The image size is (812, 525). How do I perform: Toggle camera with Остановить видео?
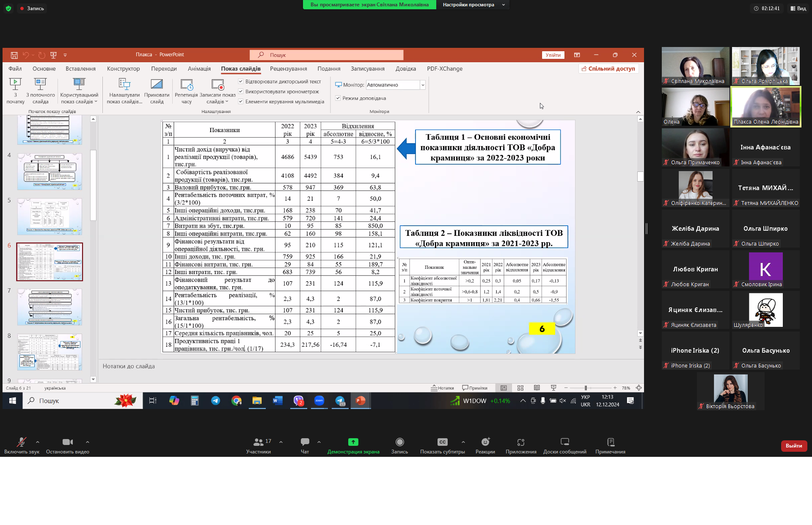click(68, 446)
